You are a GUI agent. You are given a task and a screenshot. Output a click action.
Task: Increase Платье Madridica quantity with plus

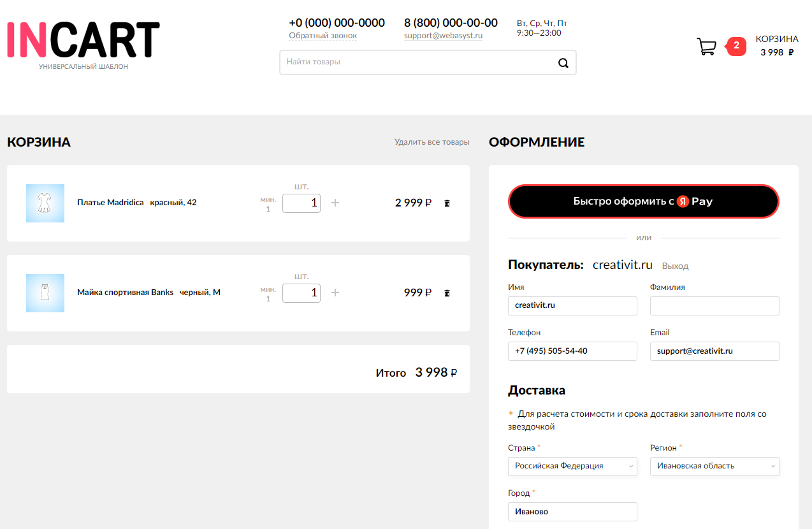(x=336, y=203)
